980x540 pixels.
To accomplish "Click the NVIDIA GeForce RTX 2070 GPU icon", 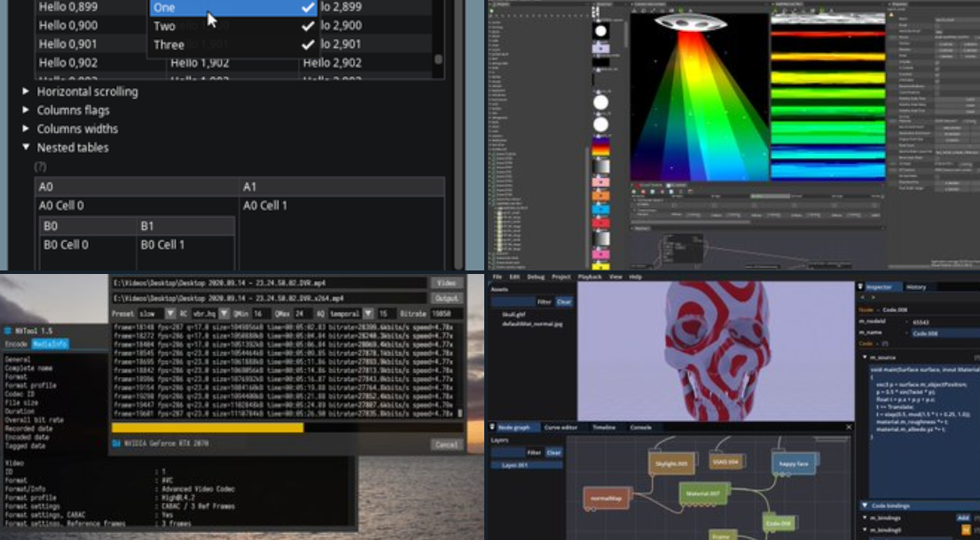I will (116, 443).
